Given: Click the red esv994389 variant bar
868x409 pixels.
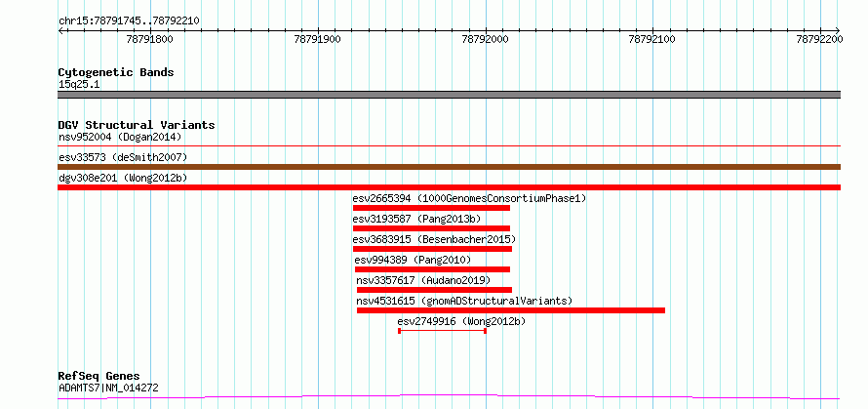Looking at the screenshot, I should [432, 269].
